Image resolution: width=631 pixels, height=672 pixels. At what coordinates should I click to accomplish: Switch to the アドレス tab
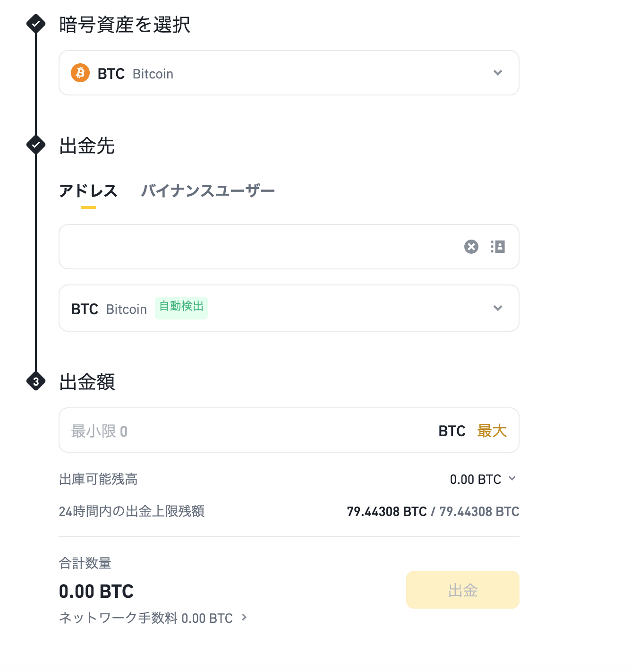point(88,191)
